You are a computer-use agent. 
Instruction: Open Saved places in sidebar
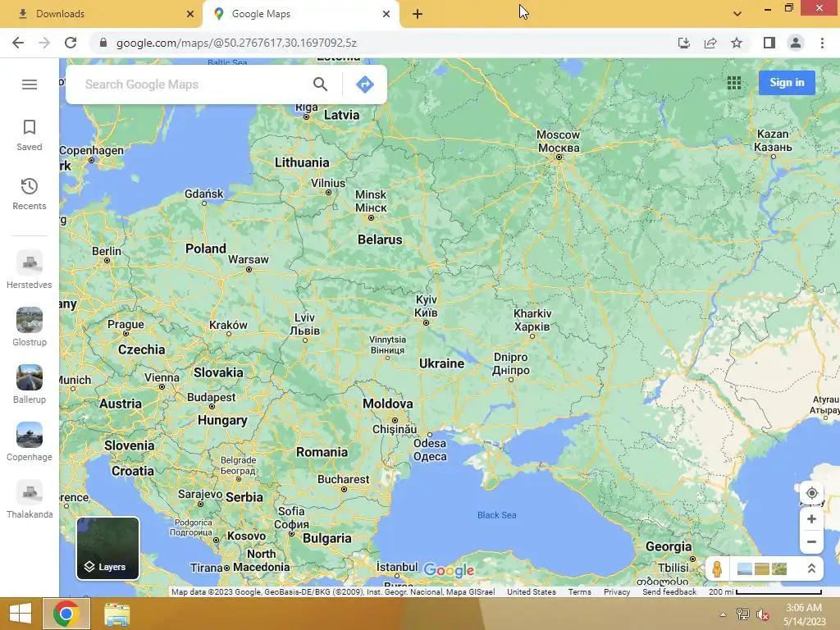coord(30,135)
